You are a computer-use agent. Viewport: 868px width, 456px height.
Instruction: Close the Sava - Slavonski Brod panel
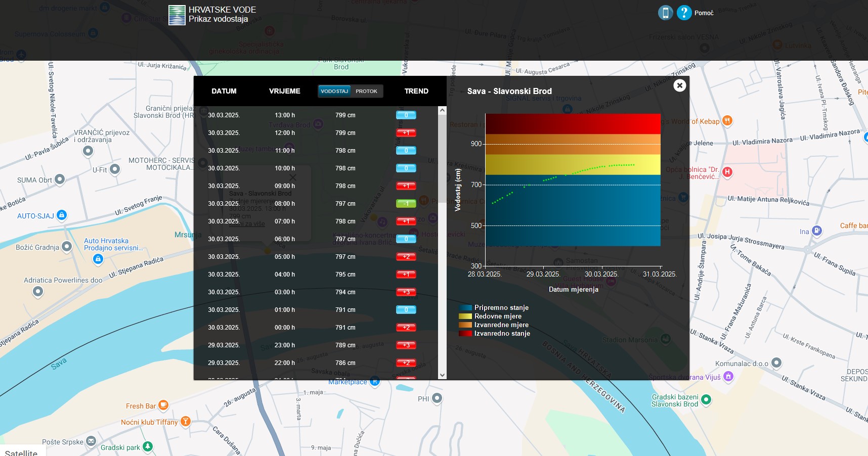pyautogui.click(x=679, y=85)
